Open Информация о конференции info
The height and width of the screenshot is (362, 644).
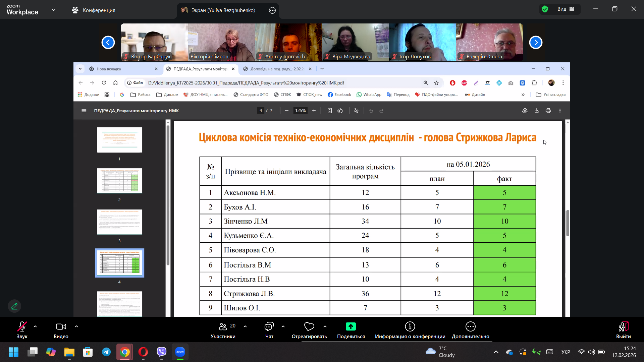pyautogui.click(x=410, y=330)
